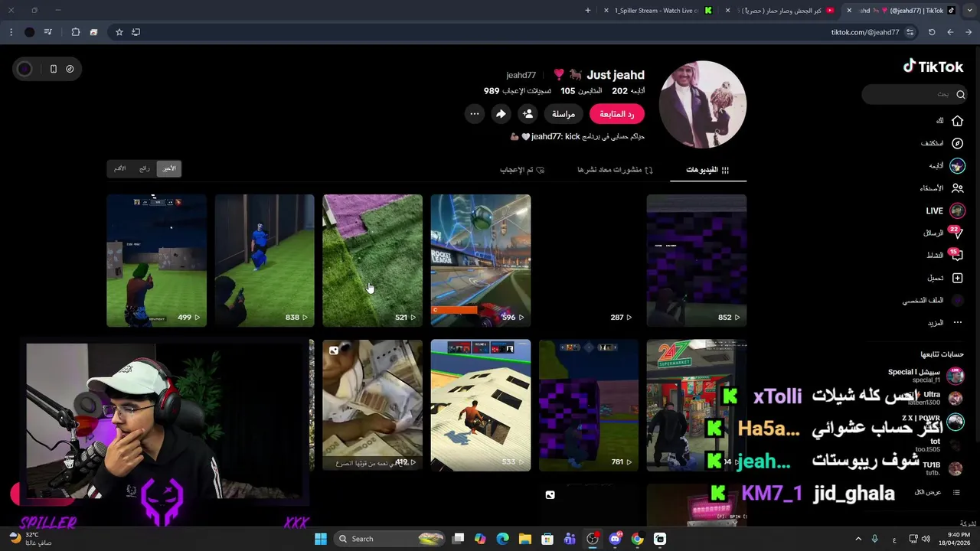Switch to the Videos profile tab

707,170
